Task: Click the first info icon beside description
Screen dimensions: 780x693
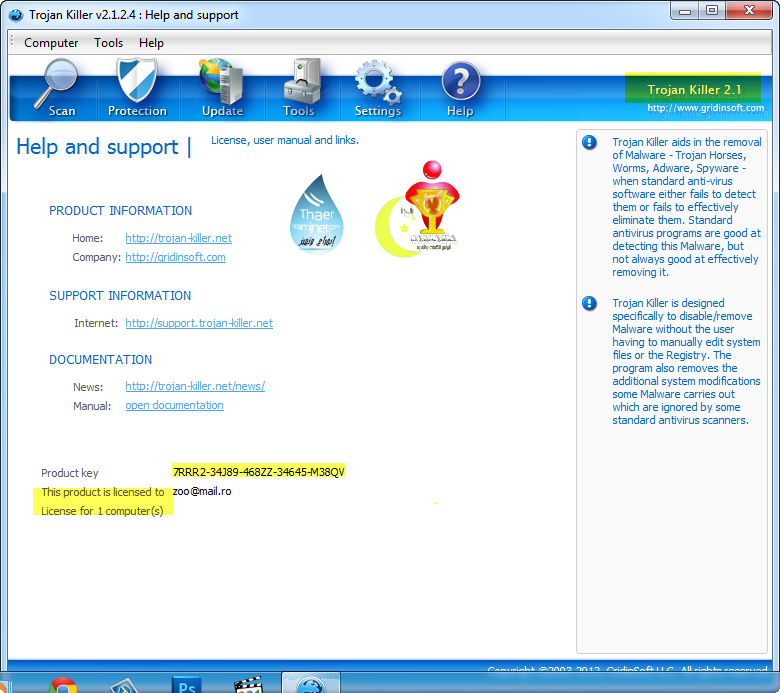Action: tap(589, 142)
